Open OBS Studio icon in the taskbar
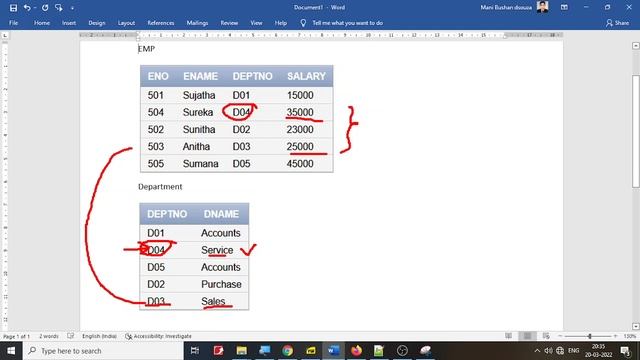 (x=402, y=351)
